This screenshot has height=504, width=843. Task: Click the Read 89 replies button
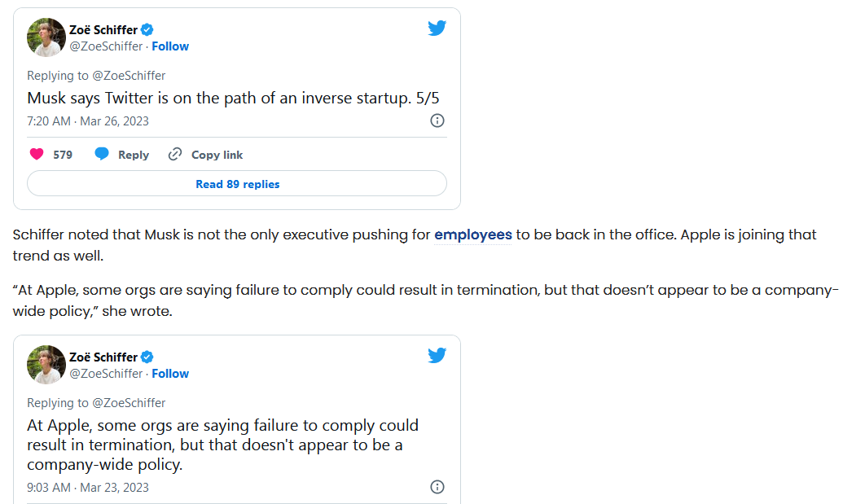(x=237, y=184)
